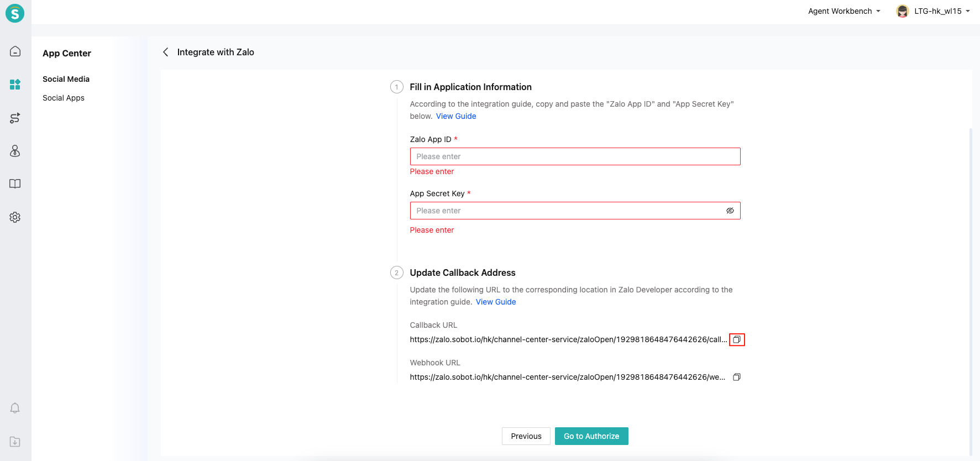Open the routing flow sidebar icon
The width and height of the screenshot is (980, 461).
(15, 118)
